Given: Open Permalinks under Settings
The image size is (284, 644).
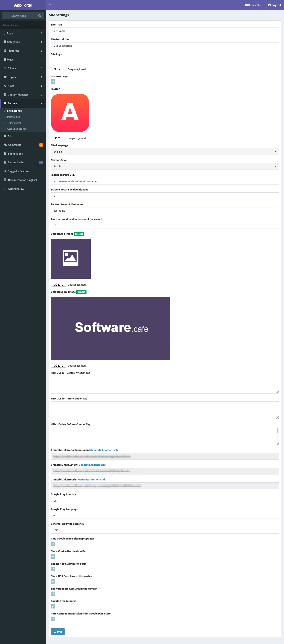Looking at the screenshot, I should click(14, 117).
